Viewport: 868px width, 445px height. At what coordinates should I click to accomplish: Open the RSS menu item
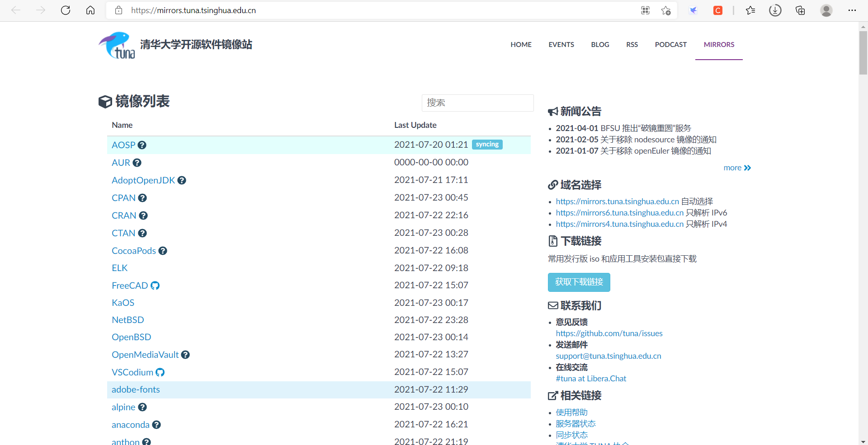click(x=632, y=44)
